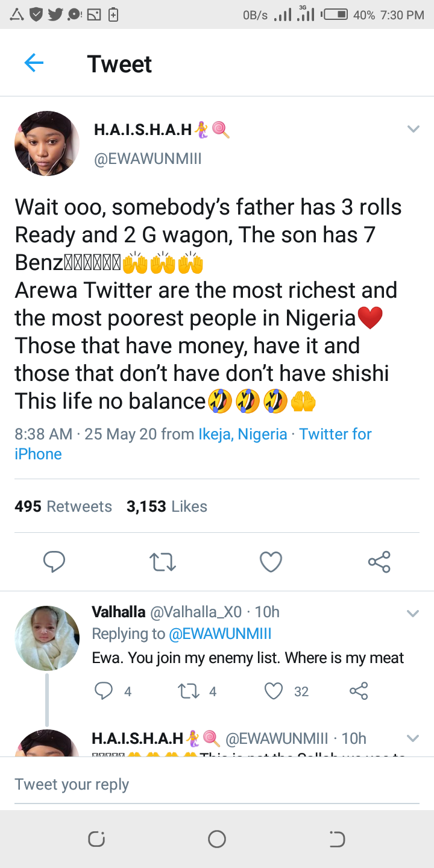Screen dimensions: 434x868
Task: Open options chevron on Valhalla's reply
Action: (x=413, y=614)
